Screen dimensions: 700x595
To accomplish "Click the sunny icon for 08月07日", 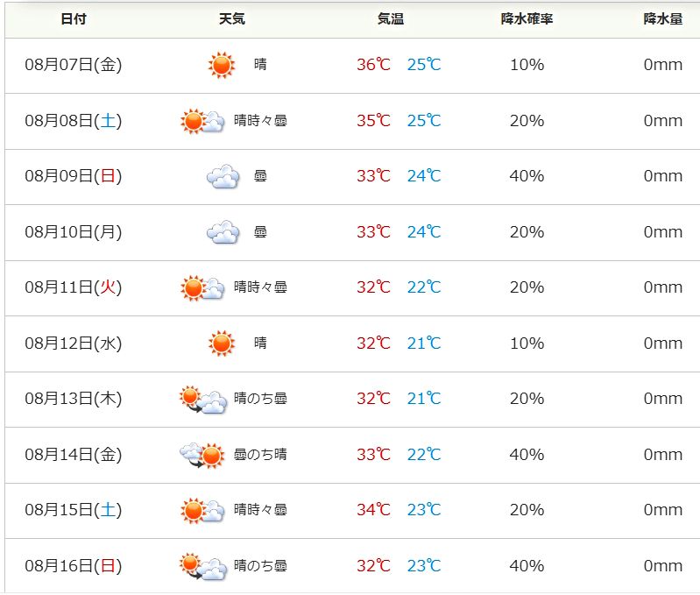I will [x=222, y=65].
